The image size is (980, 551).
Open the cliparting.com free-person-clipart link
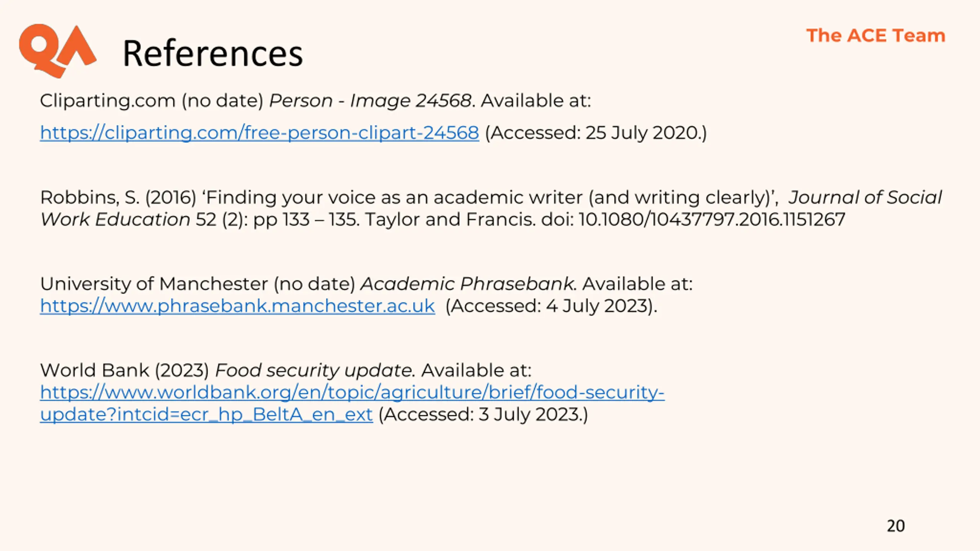(x=260, y=133)
